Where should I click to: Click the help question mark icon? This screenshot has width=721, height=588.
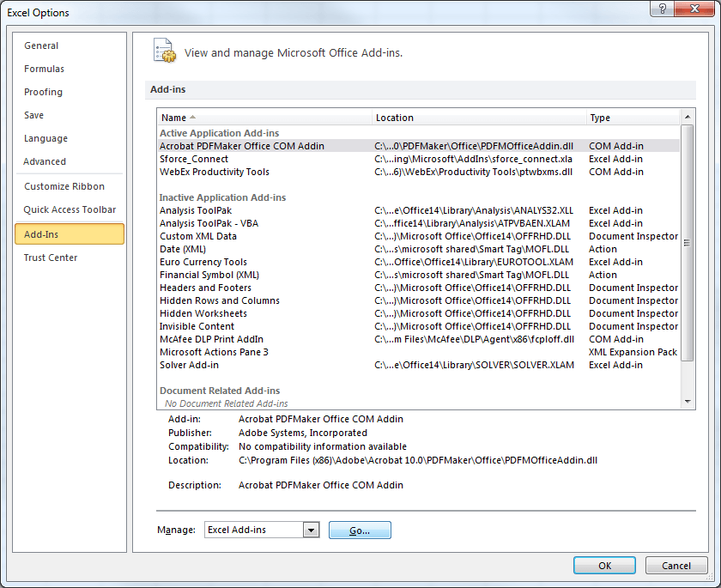[662, 9]
